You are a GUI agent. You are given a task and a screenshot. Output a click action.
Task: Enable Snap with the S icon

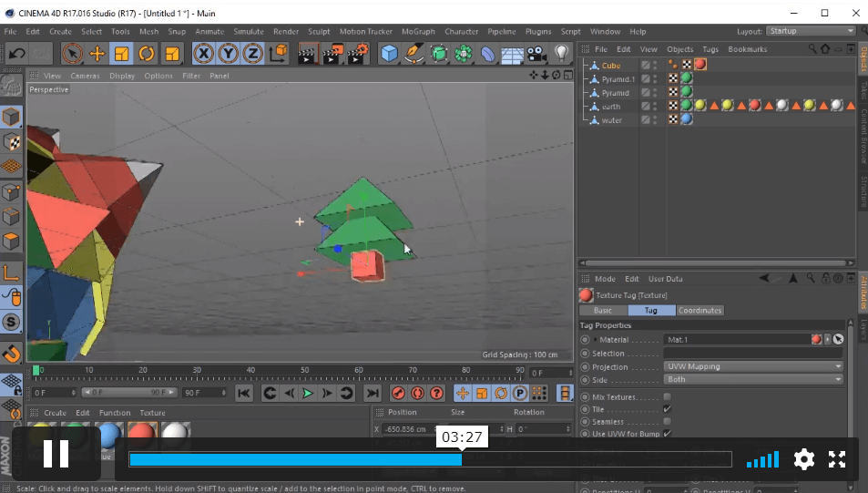pyautogui.click(x=11, y=323)
